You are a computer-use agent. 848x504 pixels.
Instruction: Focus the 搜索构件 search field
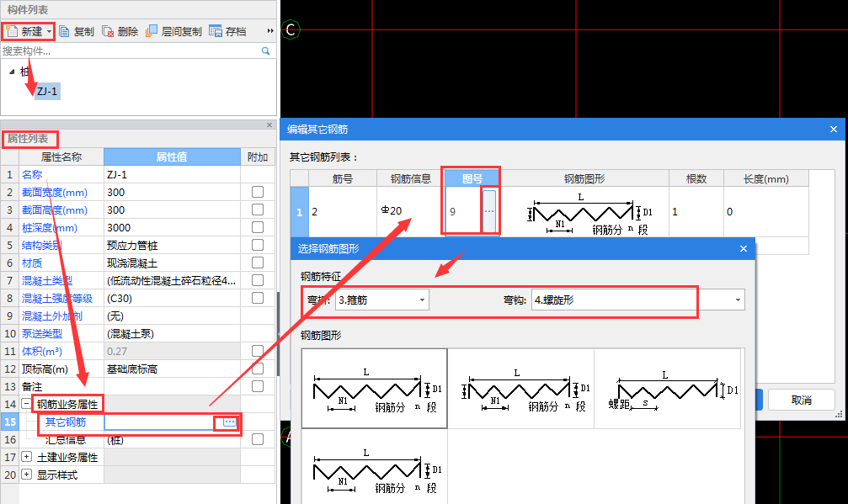click(x=130, y=50)
